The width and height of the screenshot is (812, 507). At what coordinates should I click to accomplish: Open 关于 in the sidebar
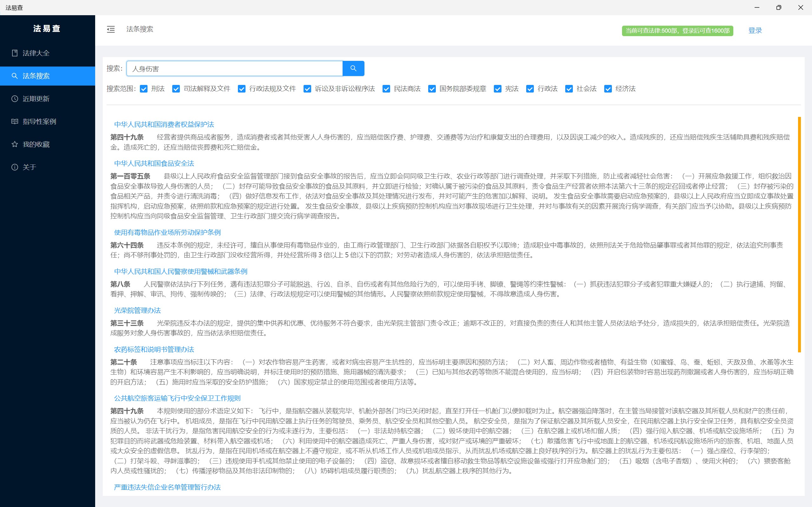click(x=29, y=167)
